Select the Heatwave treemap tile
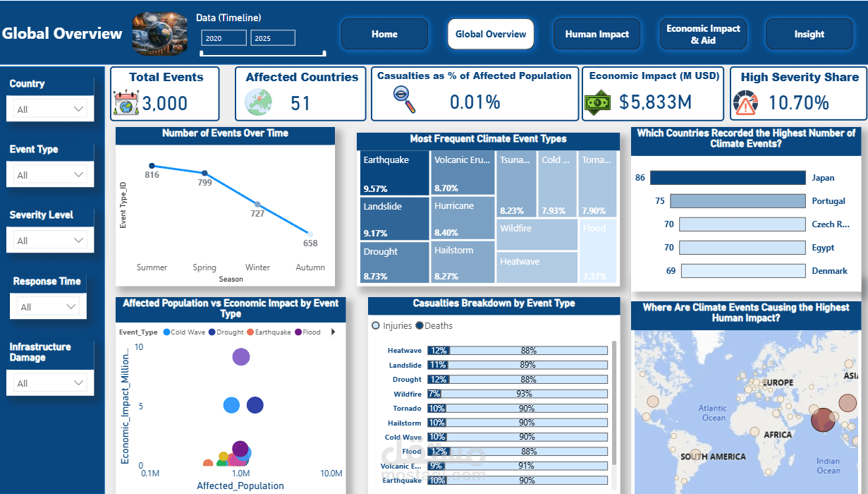868x494 pixels. tap(537, 267)
